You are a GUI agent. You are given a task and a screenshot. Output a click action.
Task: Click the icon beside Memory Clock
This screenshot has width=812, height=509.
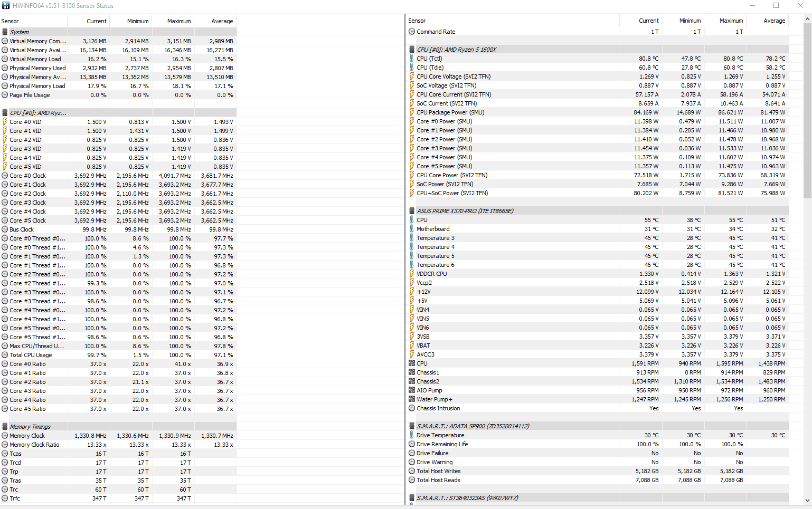[x=5, y=436]
